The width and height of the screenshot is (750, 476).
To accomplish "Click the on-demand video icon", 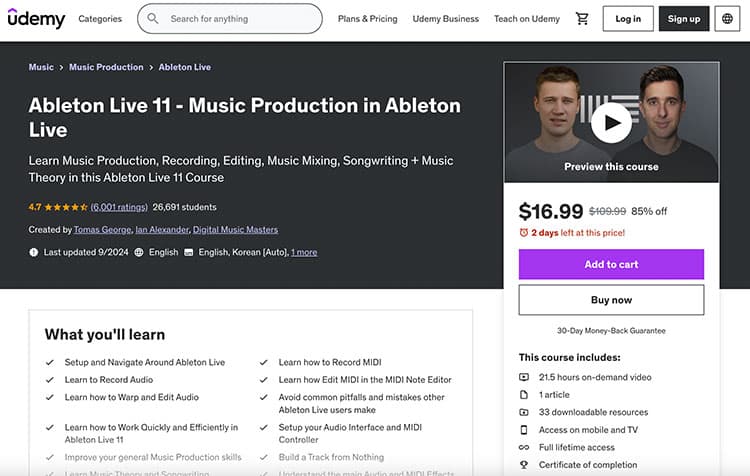I will coord(524,377).
